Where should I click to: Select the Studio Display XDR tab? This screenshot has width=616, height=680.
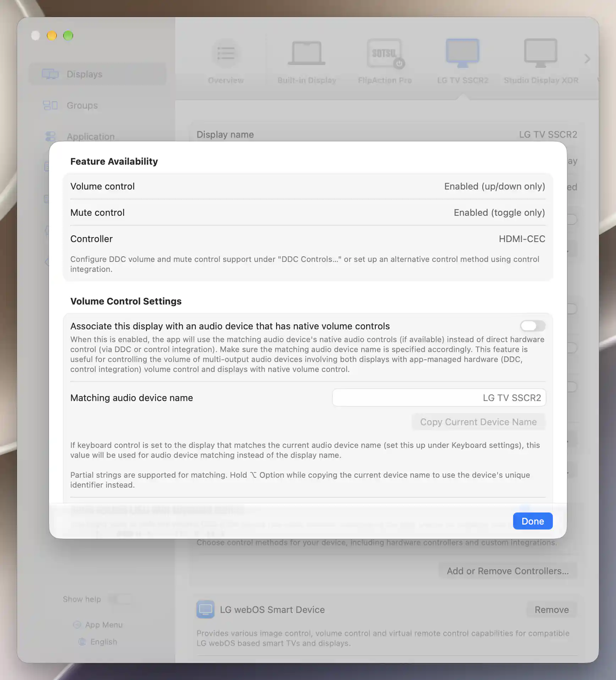click(x=541, y=61)
